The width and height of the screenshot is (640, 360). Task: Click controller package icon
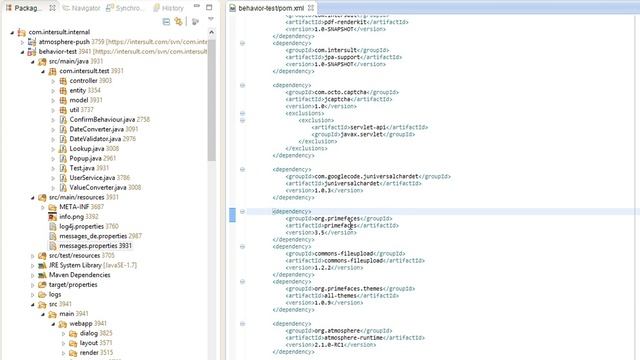pos(63,81)
